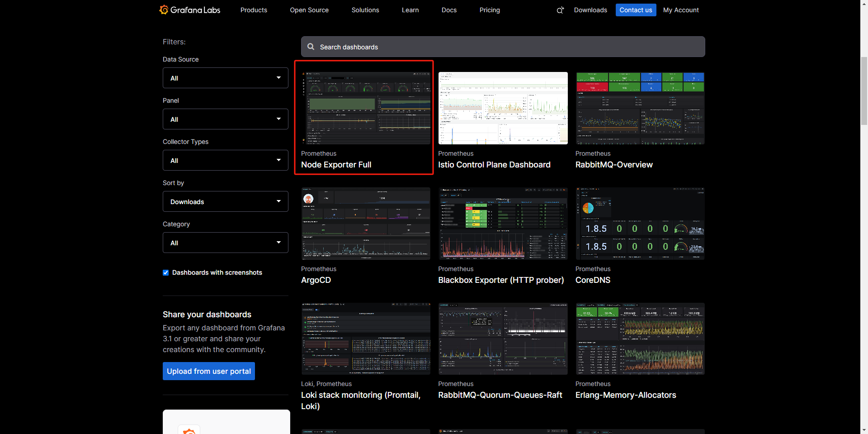Click Upload from user portal button
The image size is (868, 434).
click(x=209, y=371)
